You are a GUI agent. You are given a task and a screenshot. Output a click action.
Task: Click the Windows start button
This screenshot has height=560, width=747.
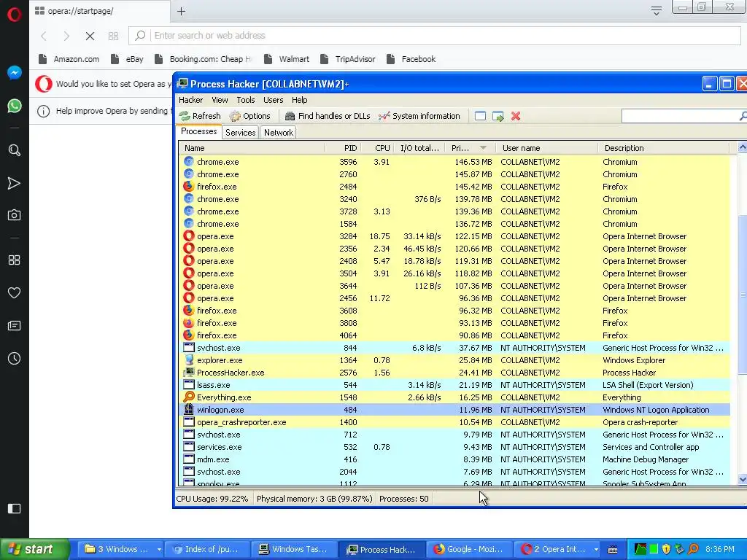(x=35, y=549)
